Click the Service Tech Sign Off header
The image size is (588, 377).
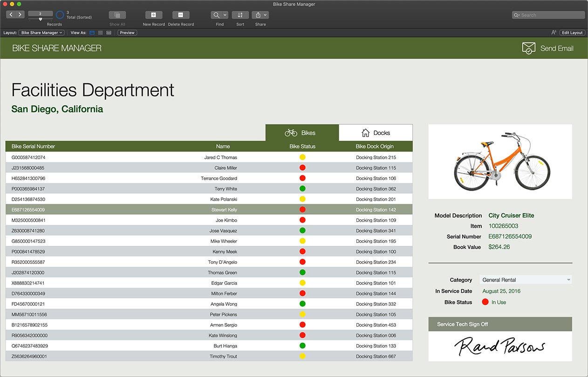500,324
